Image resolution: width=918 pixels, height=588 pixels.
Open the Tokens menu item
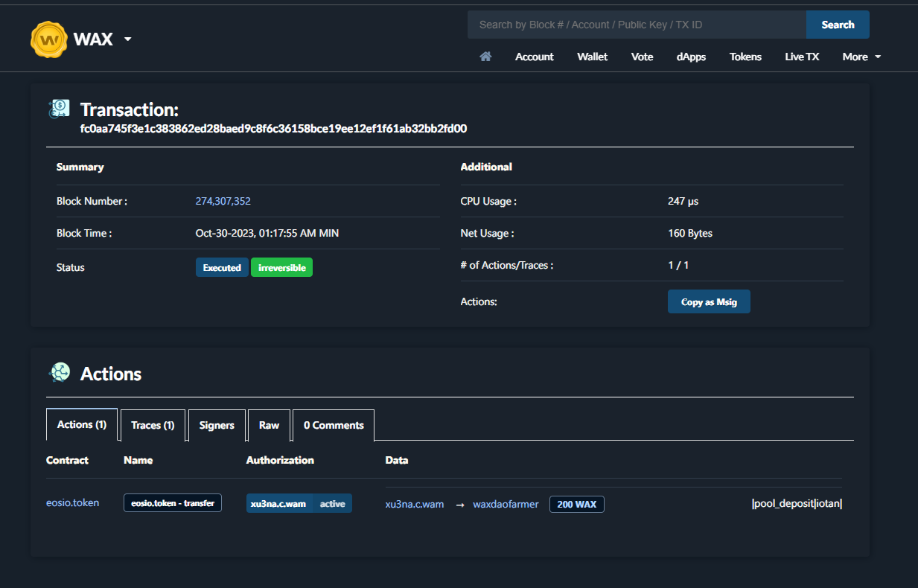[745, 57]
